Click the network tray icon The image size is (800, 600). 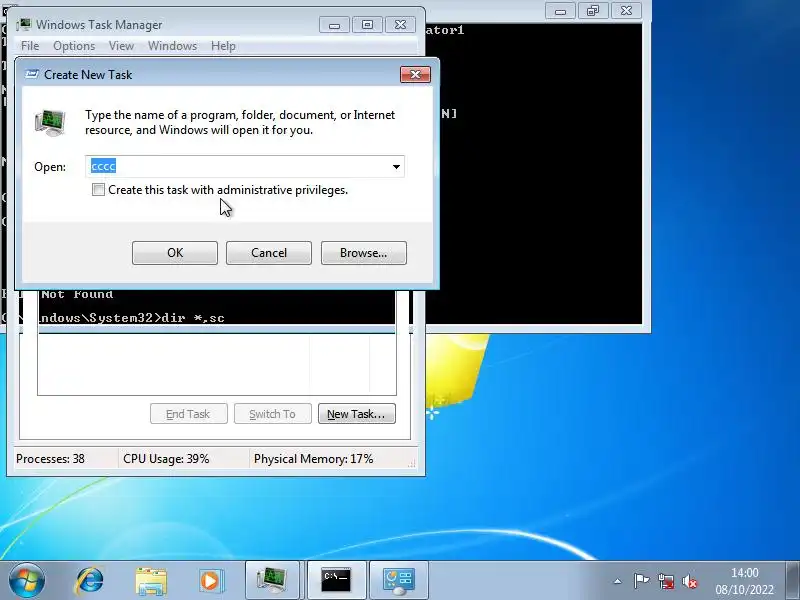click(x=666, y=581)
